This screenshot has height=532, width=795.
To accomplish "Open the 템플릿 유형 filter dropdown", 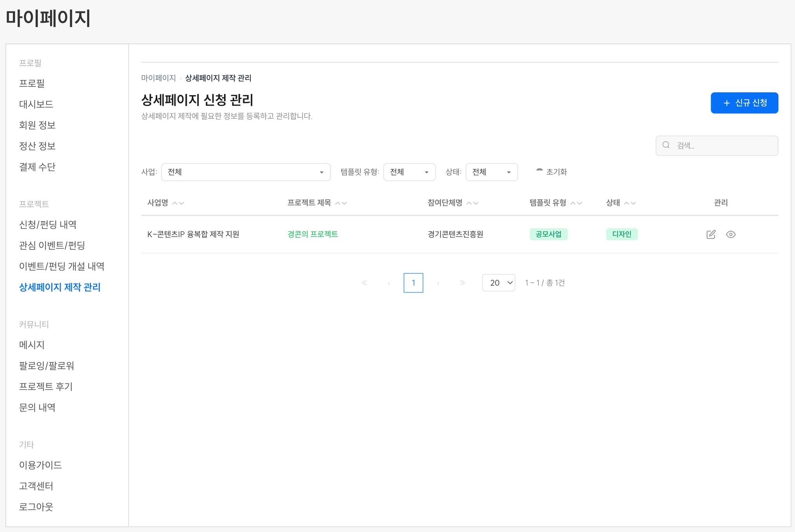I will coord(409,172).
